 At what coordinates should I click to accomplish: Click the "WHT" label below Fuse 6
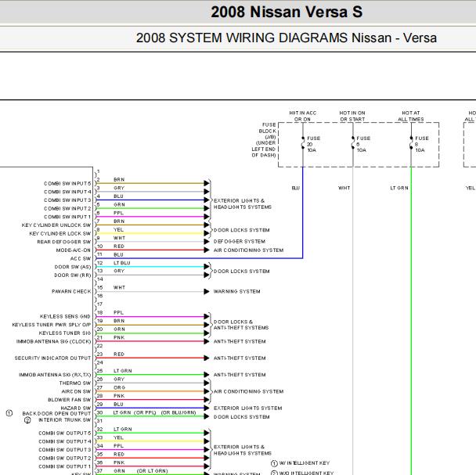(x=344, y=188)
